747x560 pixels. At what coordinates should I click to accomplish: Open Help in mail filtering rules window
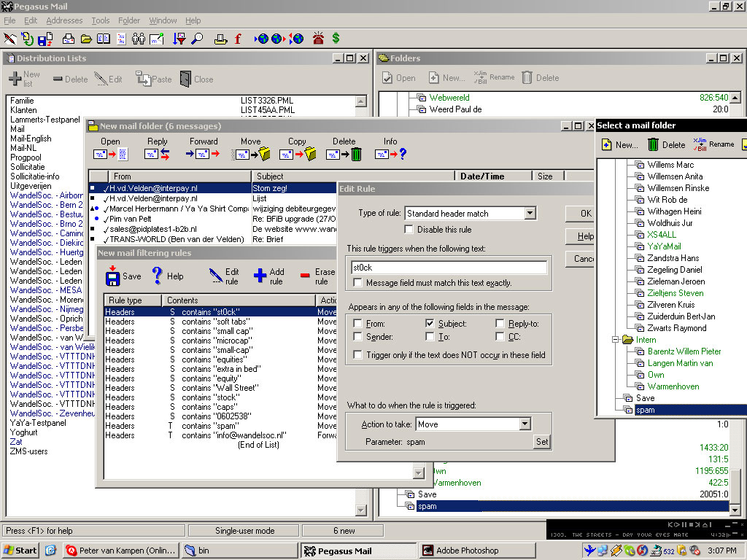click(x=158, y=276)
